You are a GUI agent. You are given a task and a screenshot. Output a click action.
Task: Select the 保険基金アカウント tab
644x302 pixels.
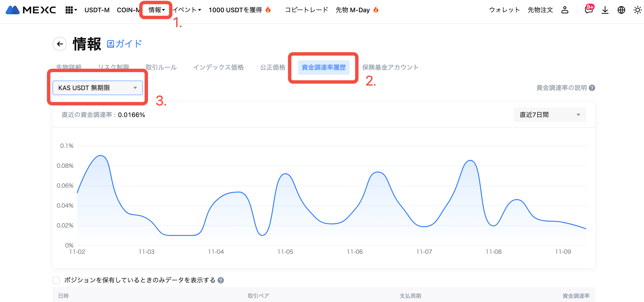[390, 67]
